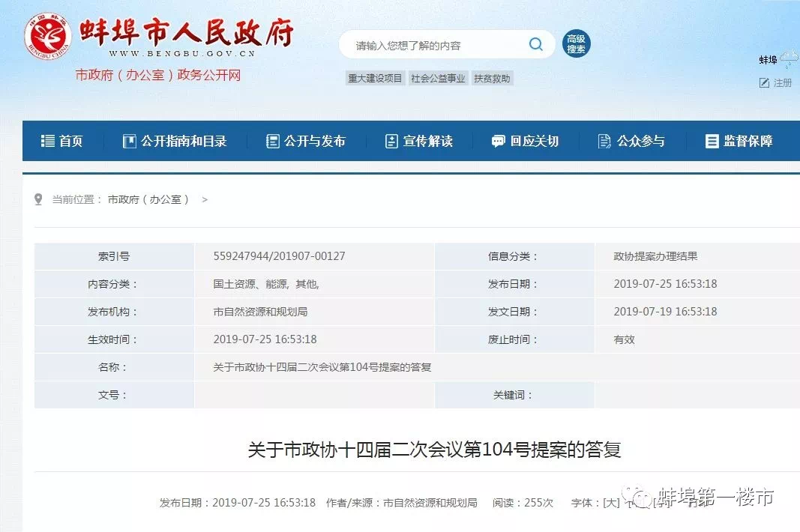Click the icon beside 监督保障
This screenshot has width=800, height=532.
pyautogui.click(x=712, y=142)
